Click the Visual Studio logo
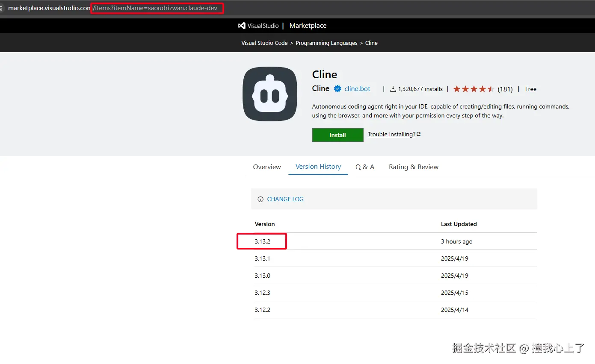Screen dimensions: 595x364 pos(258,26)
